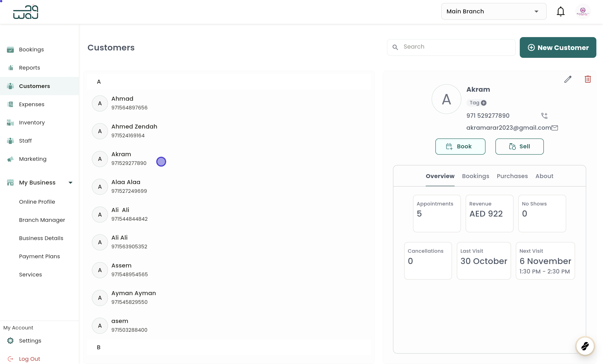603x364 pixels.
Task: Click the user profile avatar
Action: coord(583,12)
